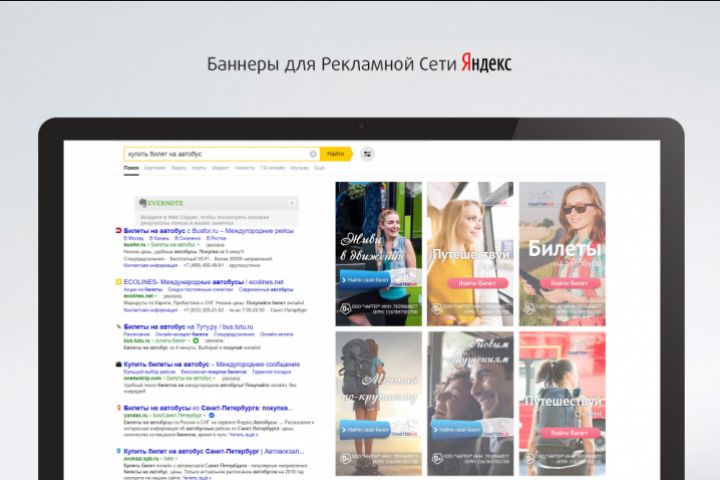Open ECOLINES Международные автобусы result
Viewport: 720px width, 480px height.
[x=203, y=282]
